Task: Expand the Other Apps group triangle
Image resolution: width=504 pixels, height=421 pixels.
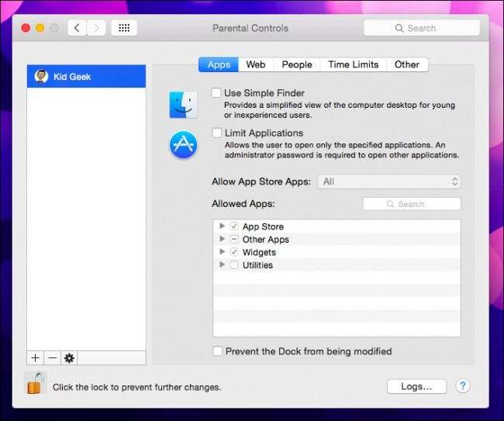Action: [222, 239]
